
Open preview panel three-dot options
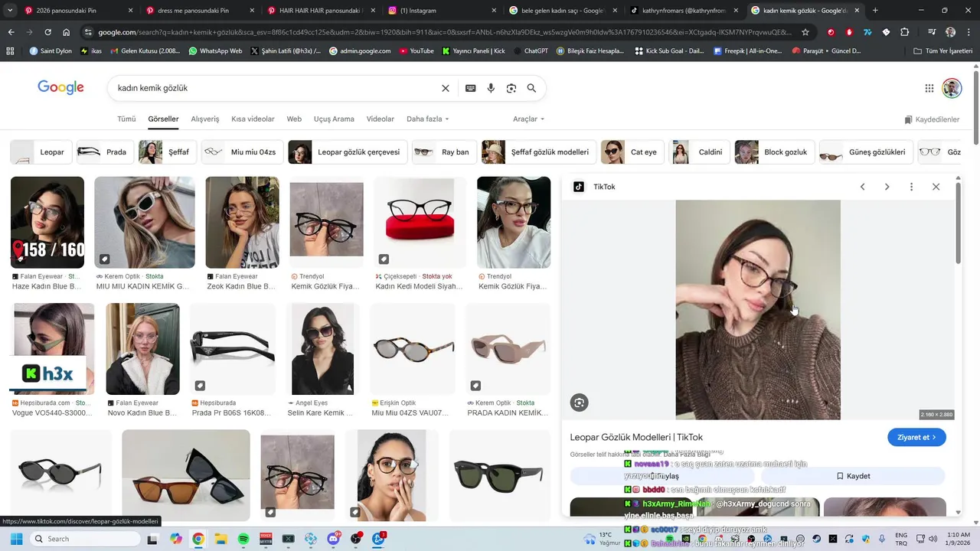tap(911, 187)
